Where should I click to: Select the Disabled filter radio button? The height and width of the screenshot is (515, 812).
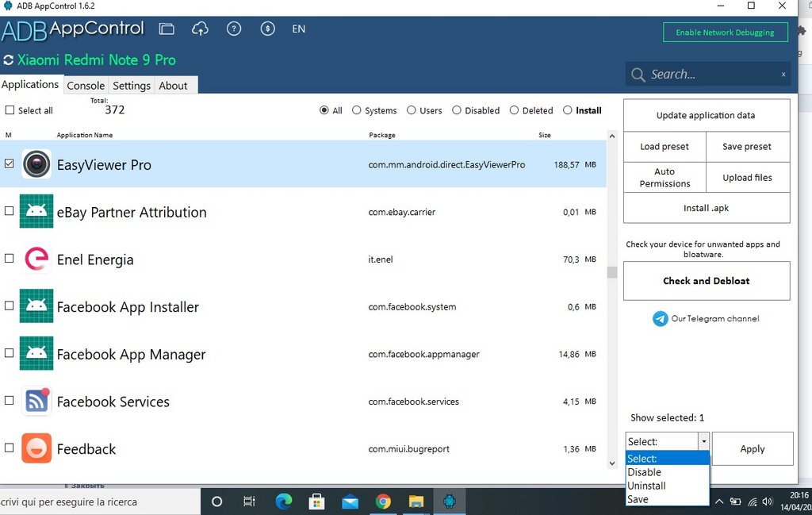[x=456, y=110]
